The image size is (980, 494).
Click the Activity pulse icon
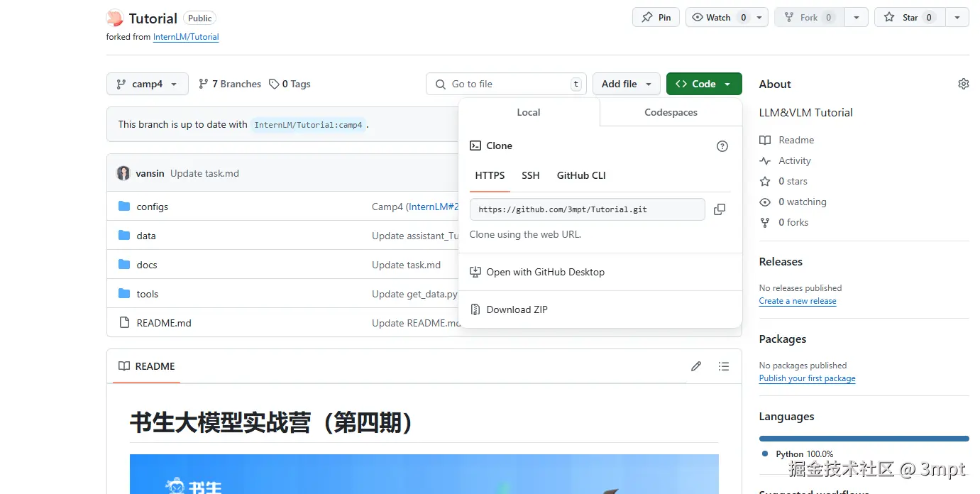(765, 160)
